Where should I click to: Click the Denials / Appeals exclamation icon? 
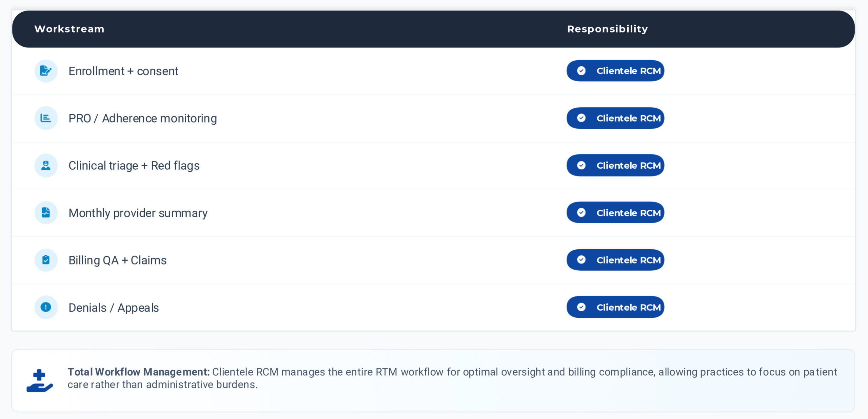click(46, 307)
